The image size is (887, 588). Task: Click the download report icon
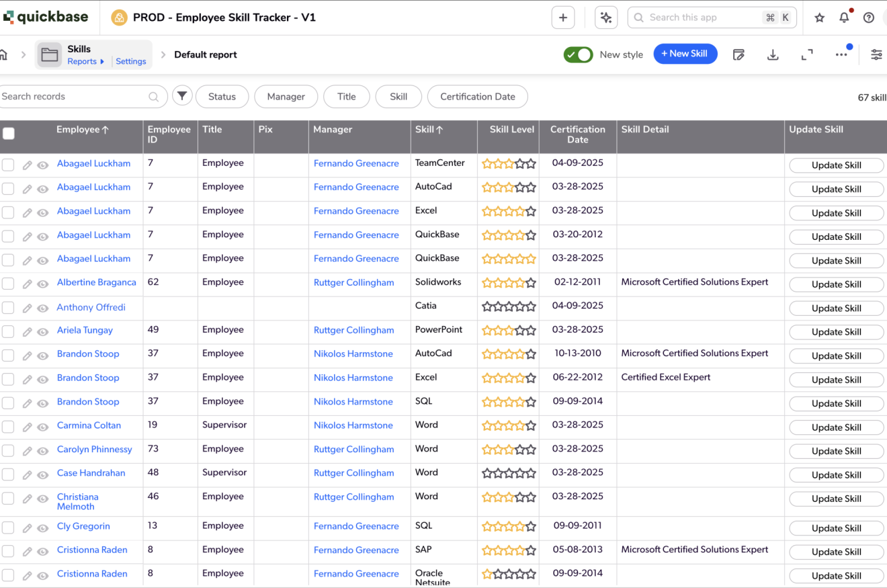773,55
